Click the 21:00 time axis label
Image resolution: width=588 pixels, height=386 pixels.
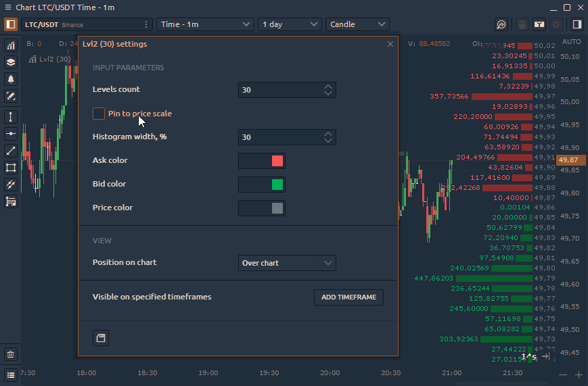coord(451,373)
